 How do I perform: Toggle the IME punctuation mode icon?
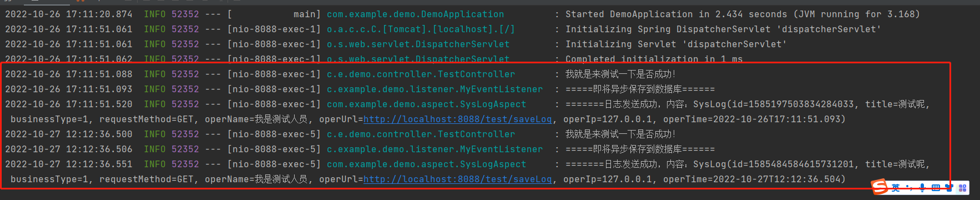point(909,188)
